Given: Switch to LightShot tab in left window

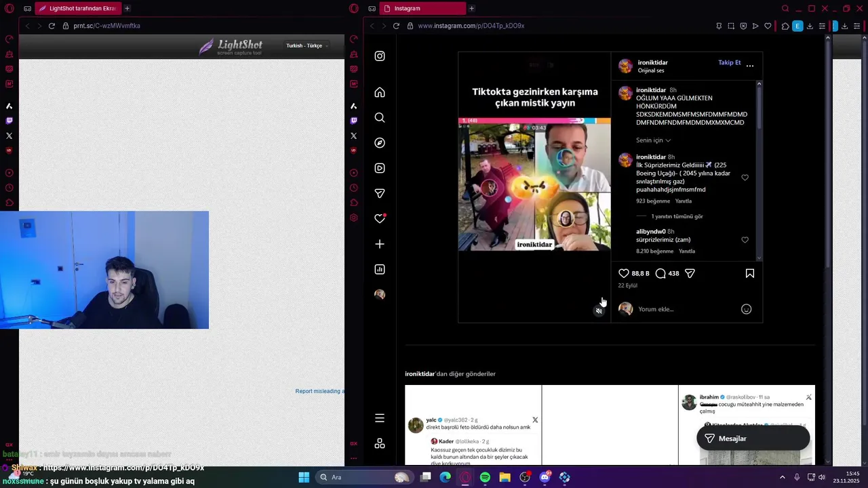Looking at the screenshot, I should (77, 8).
